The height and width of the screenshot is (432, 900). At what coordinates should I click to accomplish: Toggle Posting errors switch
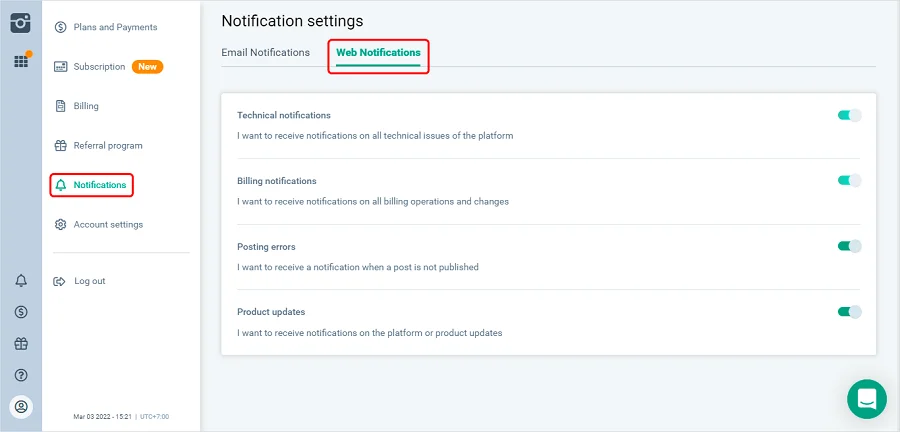pyautogui.click(x=849, y=246)
